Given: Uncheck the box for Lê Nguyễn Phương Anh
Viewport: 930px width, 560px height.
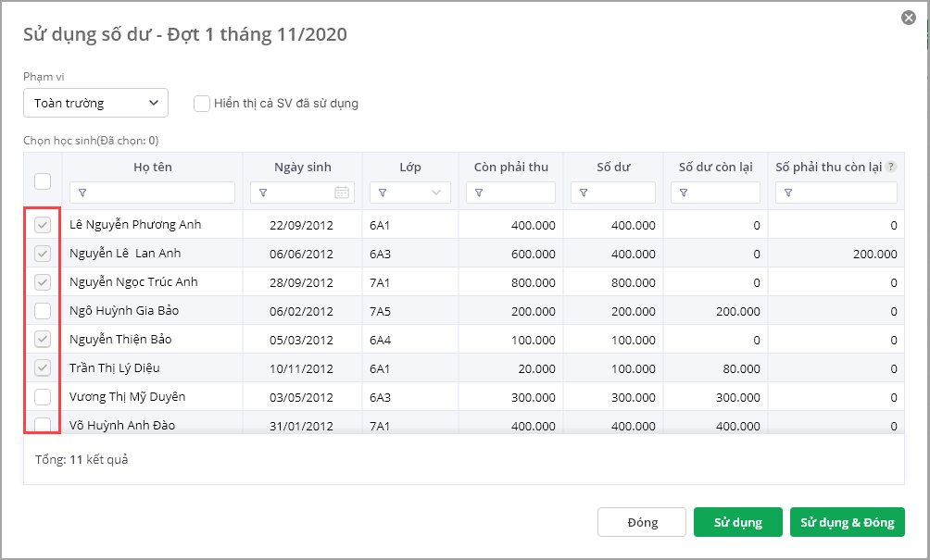Looking at the screenshot, I should [43, 225].
